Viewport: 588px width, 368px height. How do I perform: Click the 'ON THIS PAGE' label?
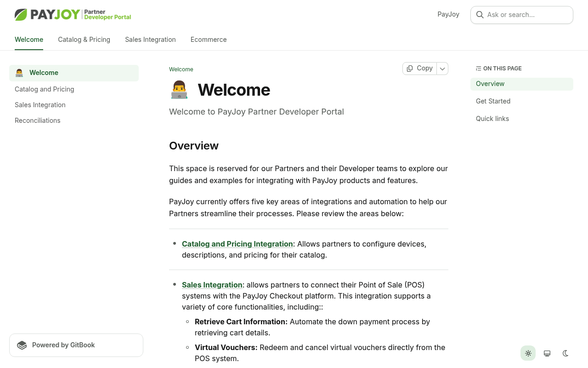503,69
